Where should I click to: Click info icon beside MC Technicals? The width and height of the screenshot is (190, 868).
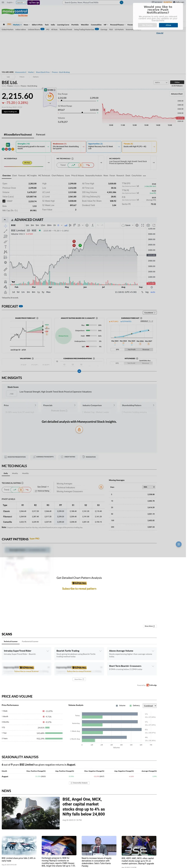click(x=73, y=158)
